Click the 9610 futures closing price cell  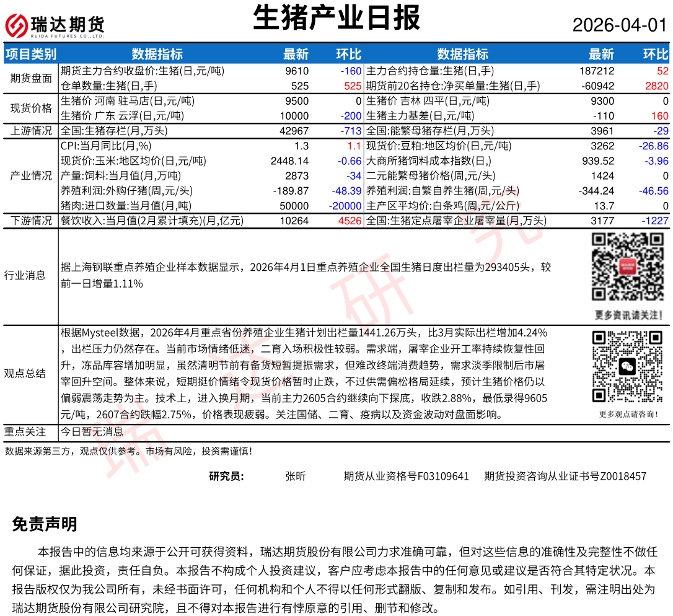pyautogui.click(x=297, y=71)
